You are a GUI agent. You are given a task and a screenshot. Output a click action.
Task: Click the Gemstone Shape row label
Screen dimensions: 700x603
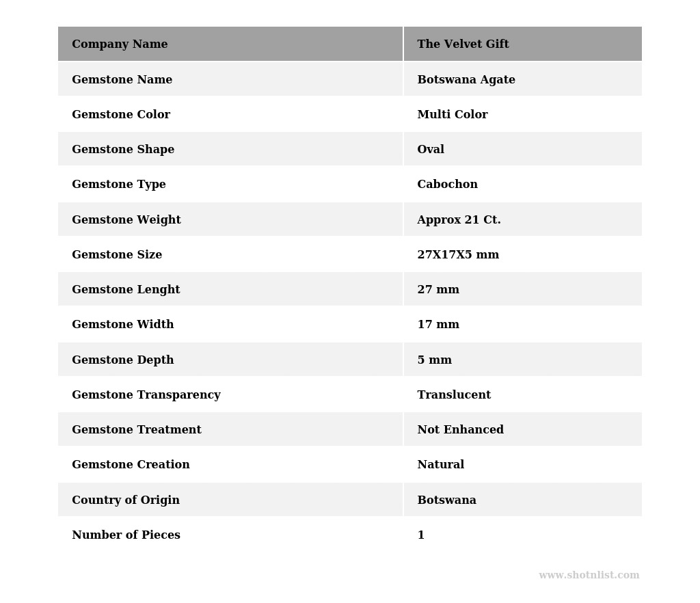(123, 150)
